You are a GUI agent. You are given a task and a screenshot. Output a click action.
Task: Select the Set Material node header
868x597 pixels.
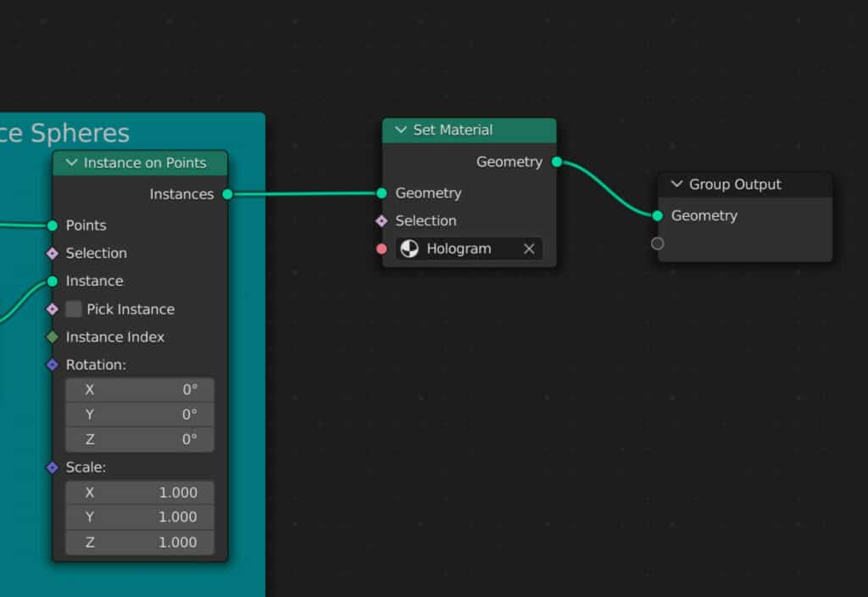click(x=469, y=130)
